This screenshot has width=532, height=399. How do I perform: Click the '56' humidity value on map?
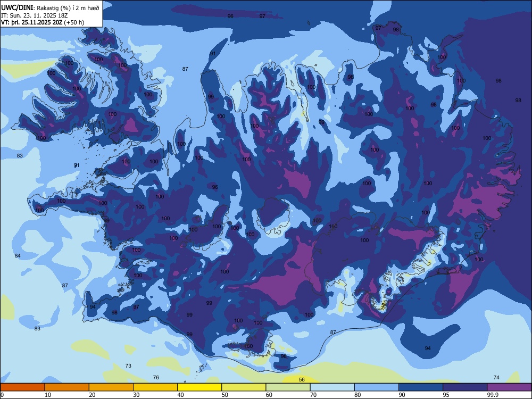(302, 380)
